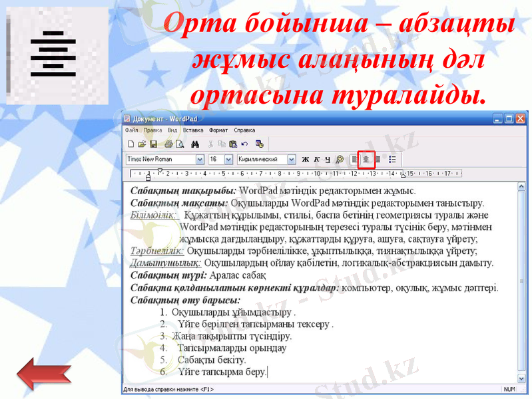
Task: Expand the font size 16 dropdown
Action: coord(228,159)
